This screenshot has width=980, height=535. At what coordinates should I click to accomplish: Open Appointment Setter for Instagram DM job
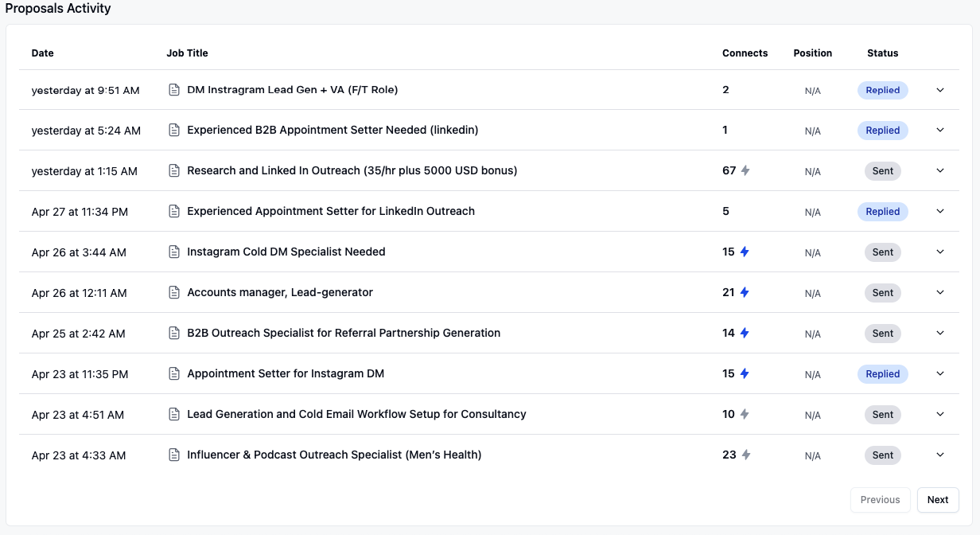click(286, 373)
